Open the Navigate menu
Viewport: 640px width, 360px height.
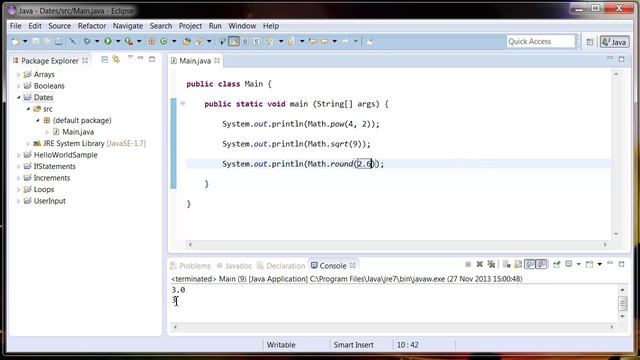[128, 26]
